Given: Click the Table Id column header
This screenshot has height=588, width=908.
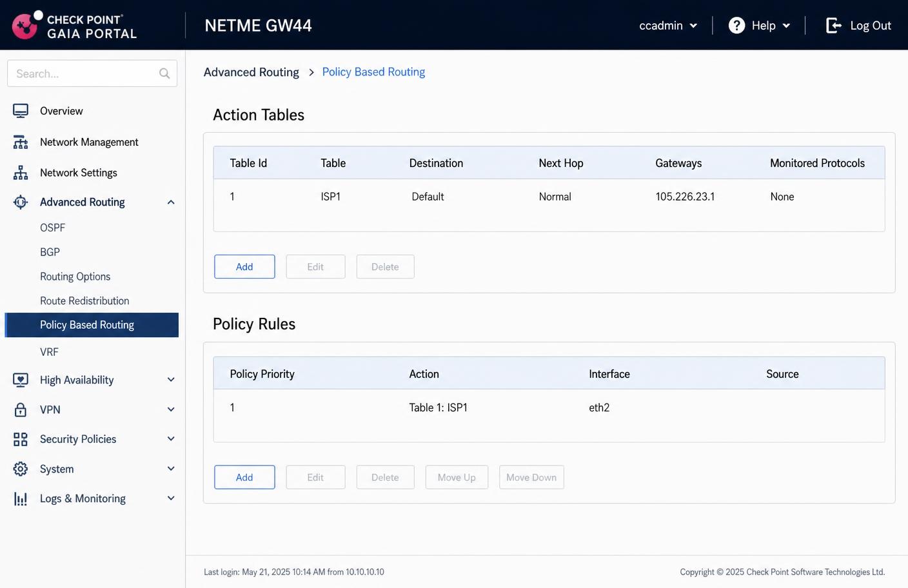Looking at the screenshot, I should [248, 163].
